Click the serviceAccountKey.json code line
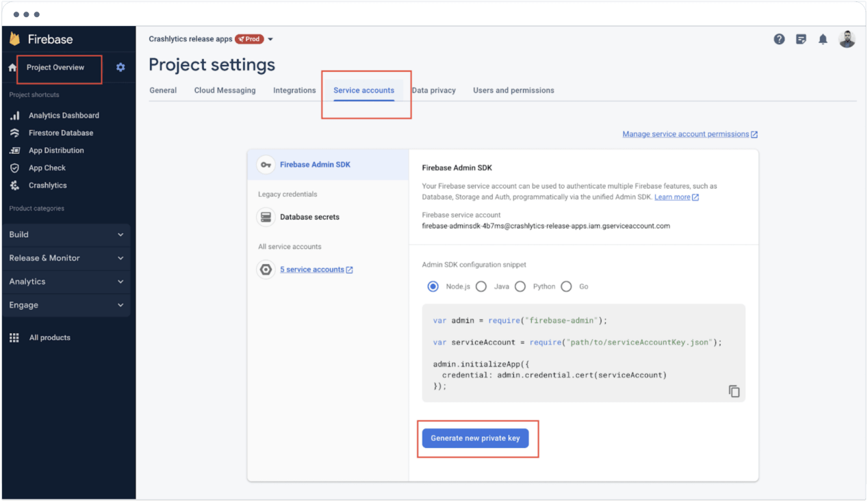868x502 pixels. [578, 342]
